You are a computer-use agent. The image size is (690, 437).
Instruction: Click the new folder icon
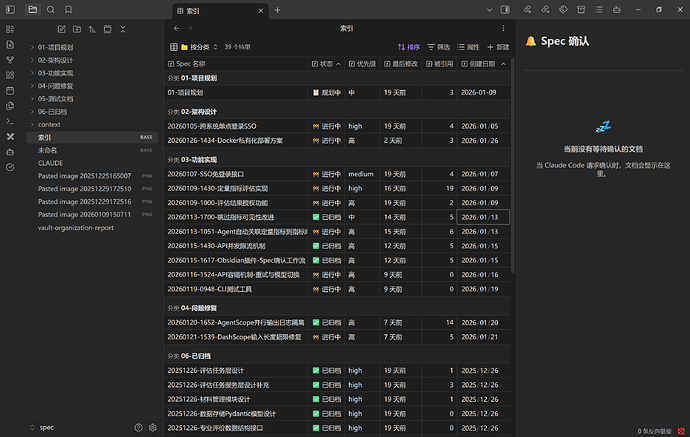pos(77,29)
